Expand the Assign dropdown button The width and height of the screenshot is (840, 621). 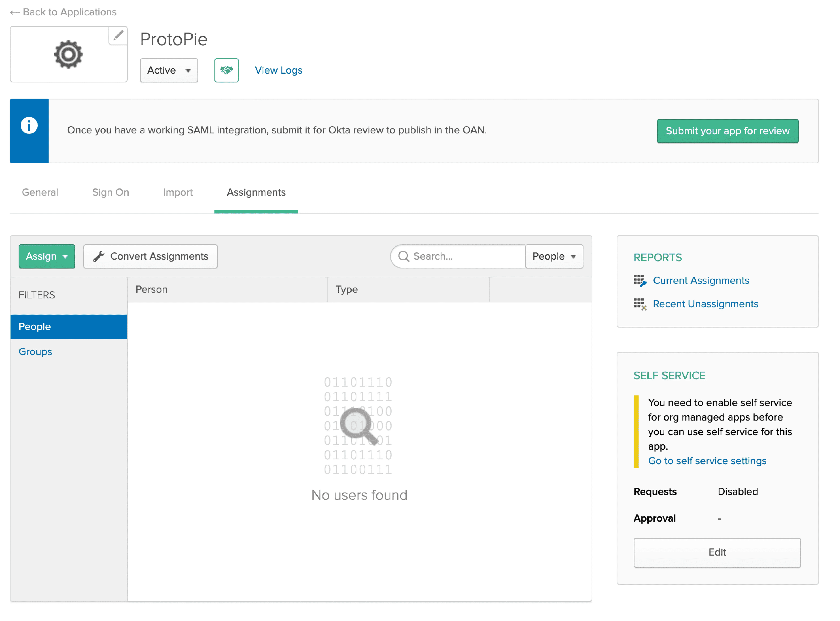(47, 256)
